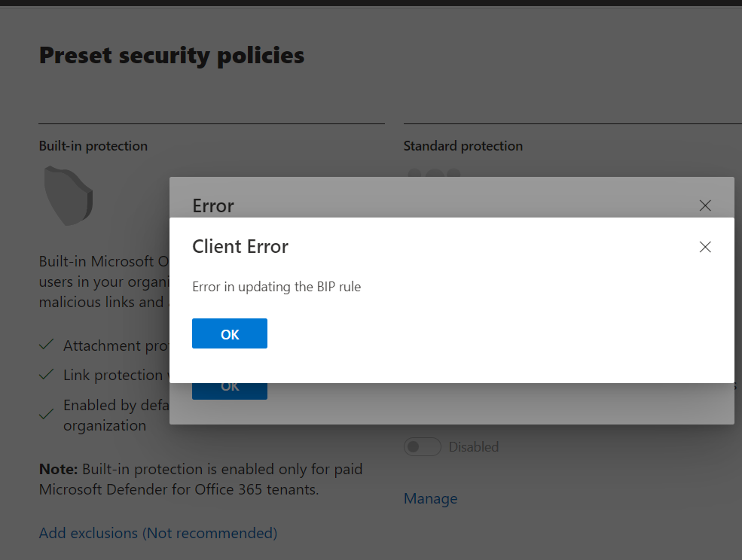This screenshot has height=560, width=742.
Task: Click the background Error dialog title
Action: [213, 205]
